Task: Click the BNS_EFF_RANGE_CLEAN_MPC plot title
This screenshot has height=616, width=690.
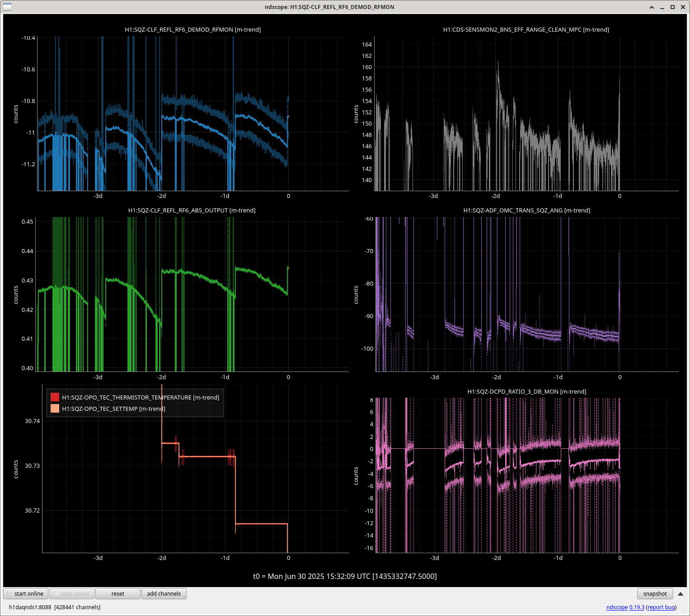Action: (526, 29)
